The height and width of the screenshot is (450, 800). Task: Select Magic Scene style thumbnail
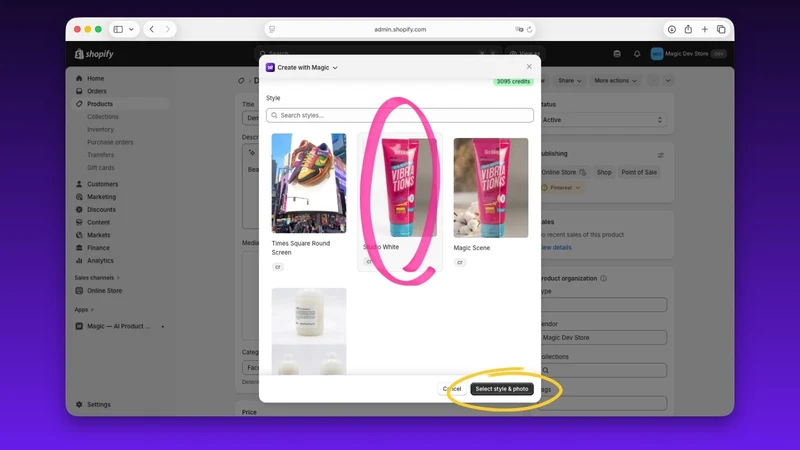(491, 188)
